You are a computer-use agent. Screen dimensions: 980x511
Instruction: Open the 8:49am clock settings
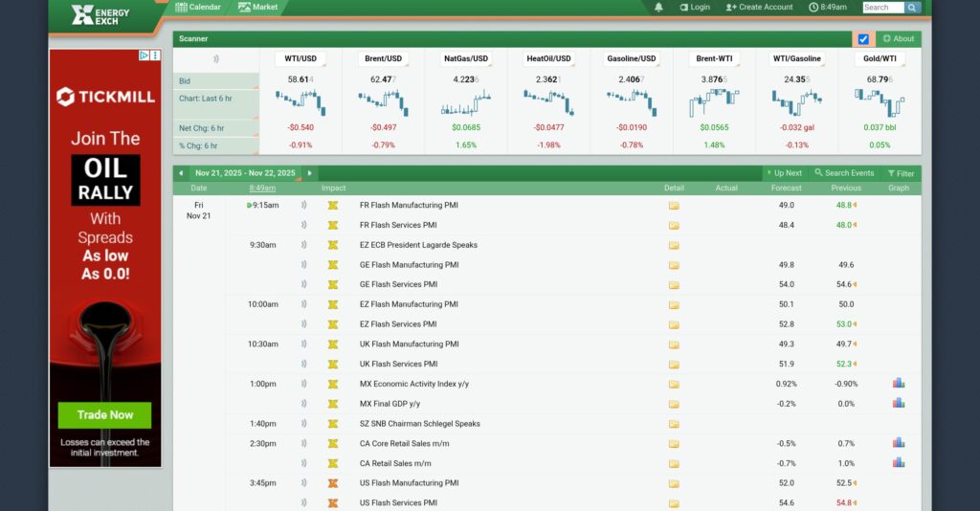pyautogui.click(x=828, y=8)
